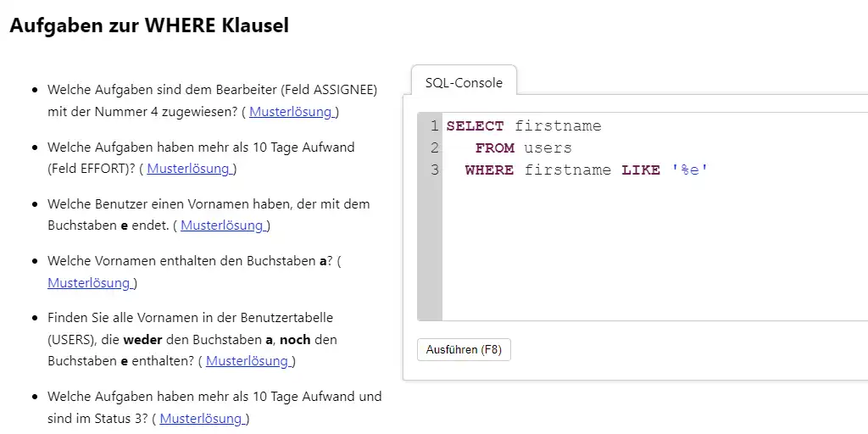Click line number 1 in the editor gutter

coord(434,126)
